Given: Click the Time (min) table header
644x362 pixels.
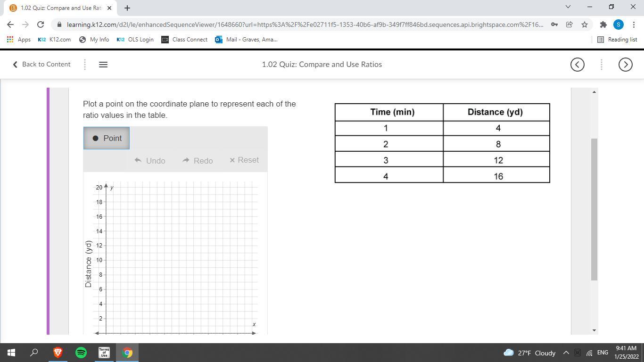Looking at the screenshot, I should (x=389, y=112).
